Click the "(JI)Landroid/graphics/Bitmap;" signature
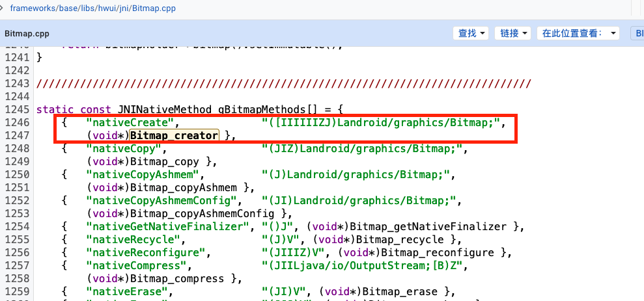The height and width of the screenshot is (301, 644). 360,201
